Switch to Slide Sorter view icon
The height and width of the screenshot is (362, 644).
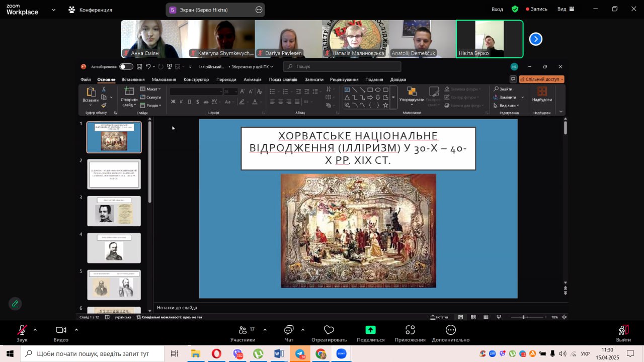coord(473,317)
